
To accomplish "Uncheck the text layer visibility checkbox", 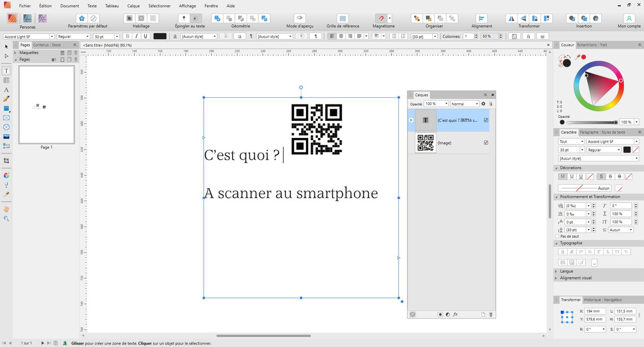I will coord(486,120).
